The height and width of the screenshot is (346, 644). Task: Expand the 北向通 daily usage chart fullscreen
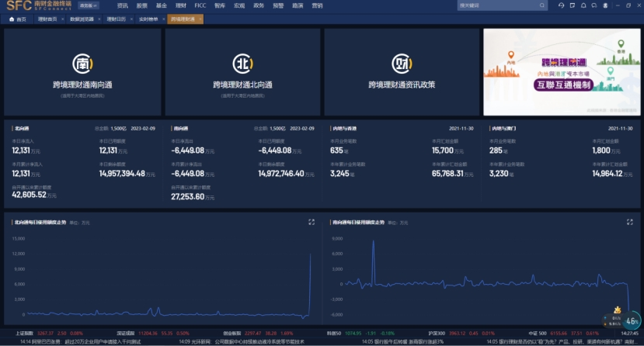tap(312, 222)
